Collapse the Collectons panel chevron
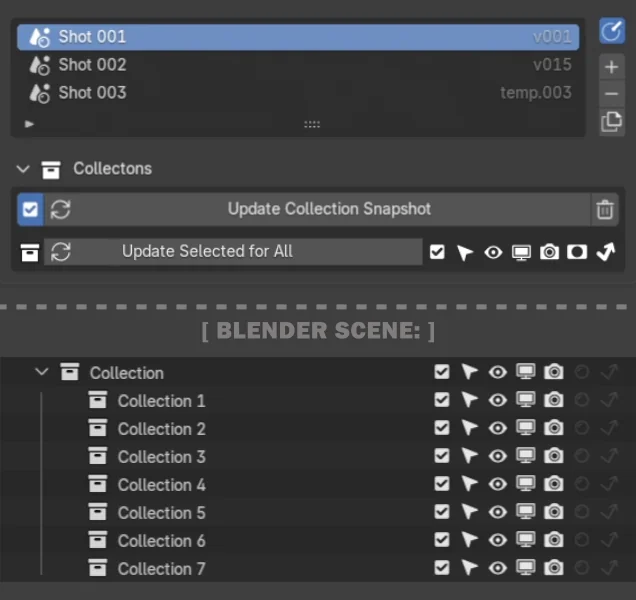Screen dimensions: 636x600 (x=23, y=169)
